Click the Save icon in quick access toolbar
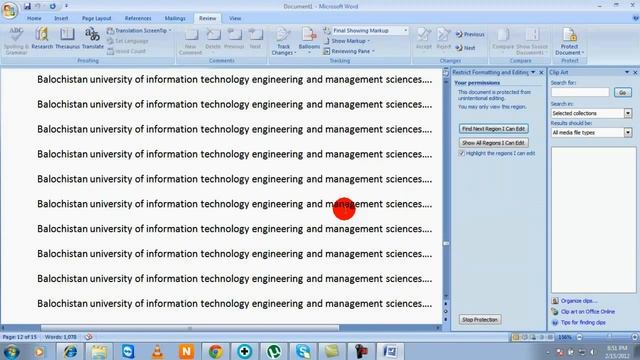 (27, 6)
